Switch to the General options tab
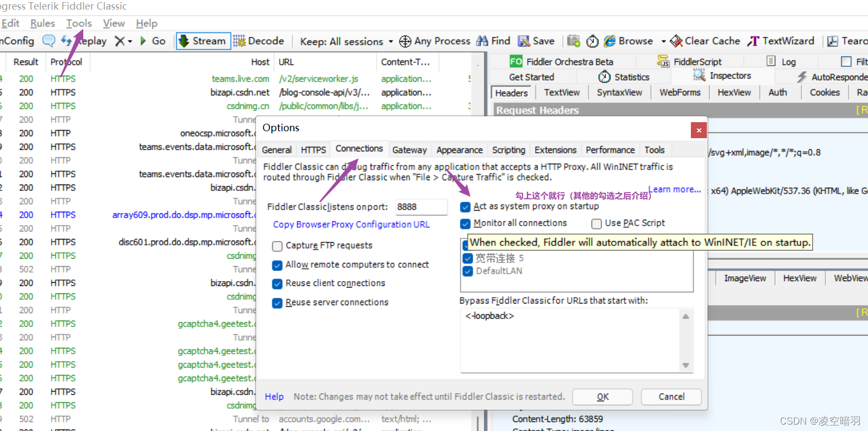The image size is (868, 431). pos(277,150)
